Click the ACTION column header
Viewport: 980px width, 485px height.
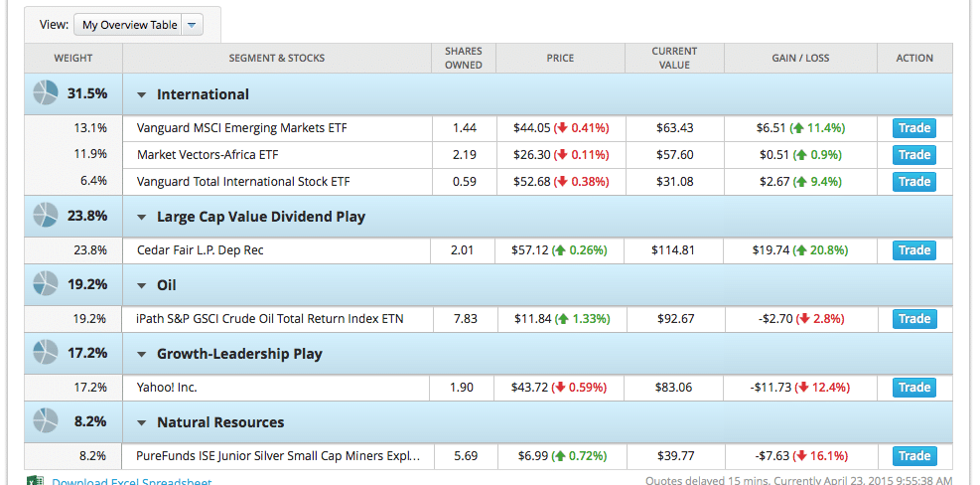(x=914, y=59)
